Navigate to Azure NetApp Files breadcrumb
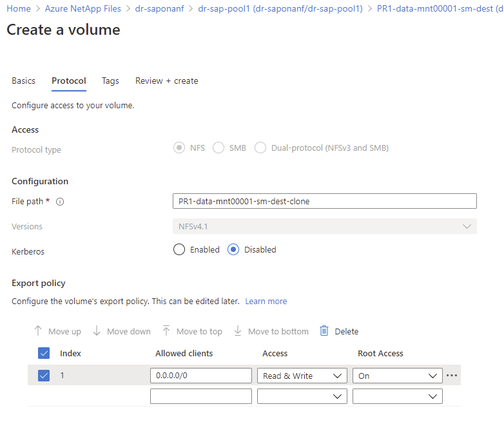 (x=83, y=8)
